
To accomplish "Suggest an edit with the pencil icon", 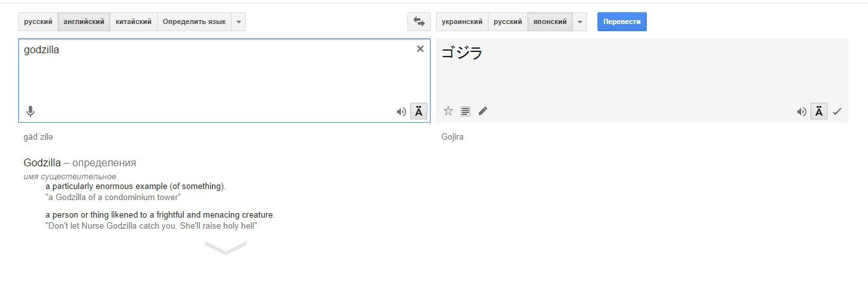I will pos(483,111).
